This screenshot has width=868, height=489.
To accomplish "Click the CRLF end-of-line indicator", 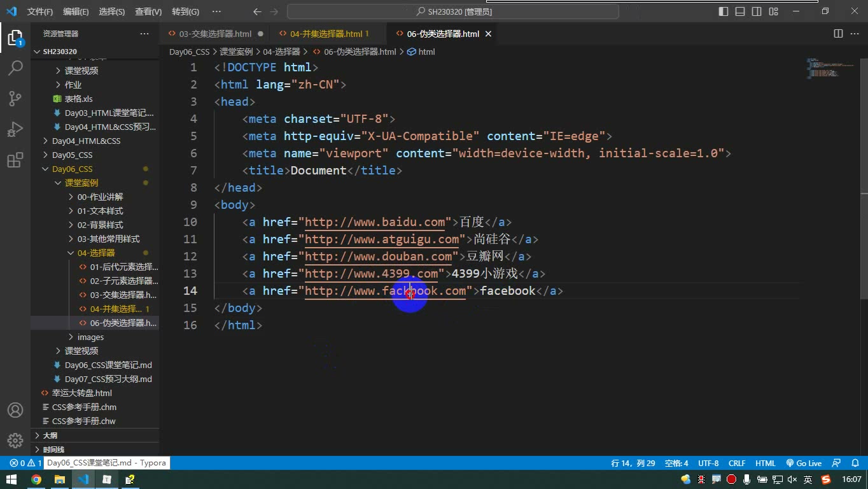I will point(737,463).
